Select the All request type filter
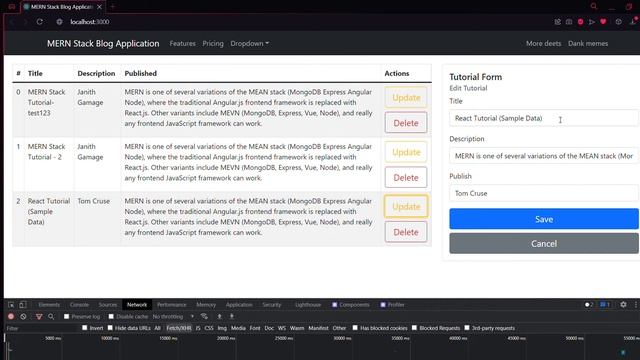Screen dimensions: 640x360 pos(158,328)
